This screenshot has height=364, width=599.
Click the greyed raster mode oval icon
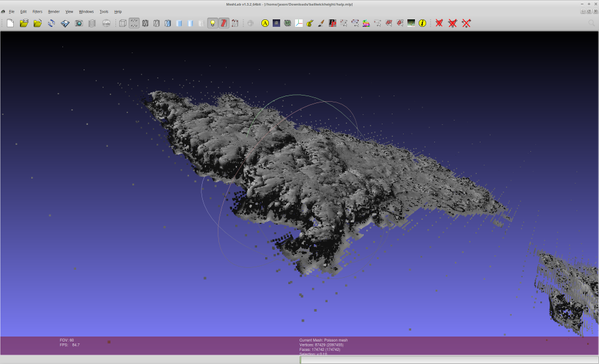(106, 23)
